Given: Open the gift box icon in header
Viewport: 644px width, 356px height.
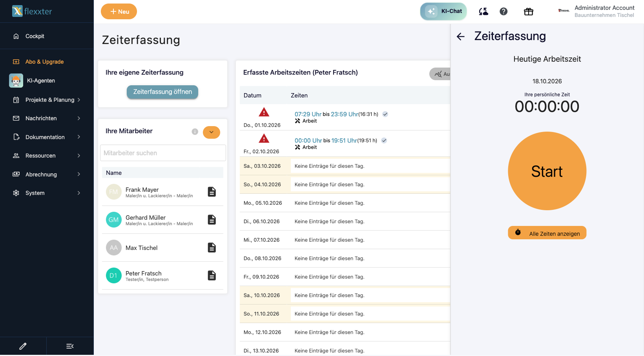Looking at the screenshot, I should tap(529, 12).
